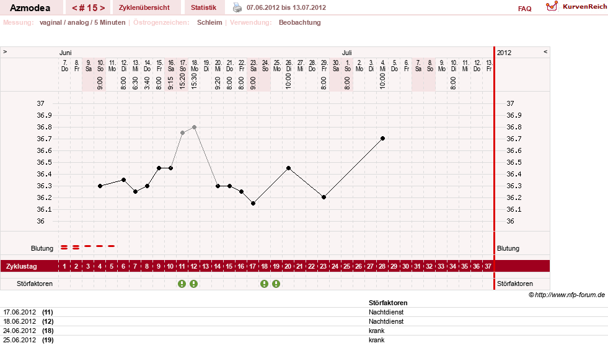Click the 'Juli' month label
Screen dimensions: 608x364
click(x=347, y=53)
